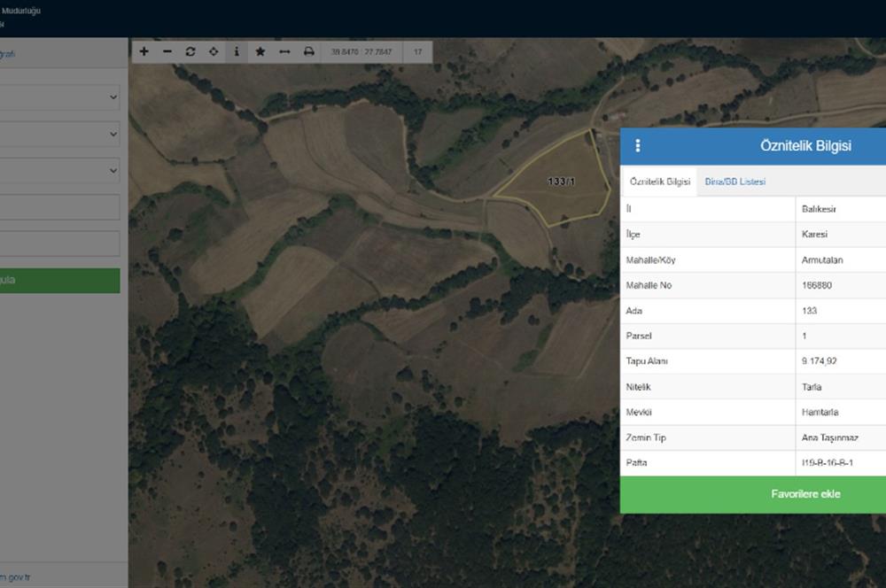Activate the info query tool
The height and width of the screenshot is (588, 886).
pos(237,52)
